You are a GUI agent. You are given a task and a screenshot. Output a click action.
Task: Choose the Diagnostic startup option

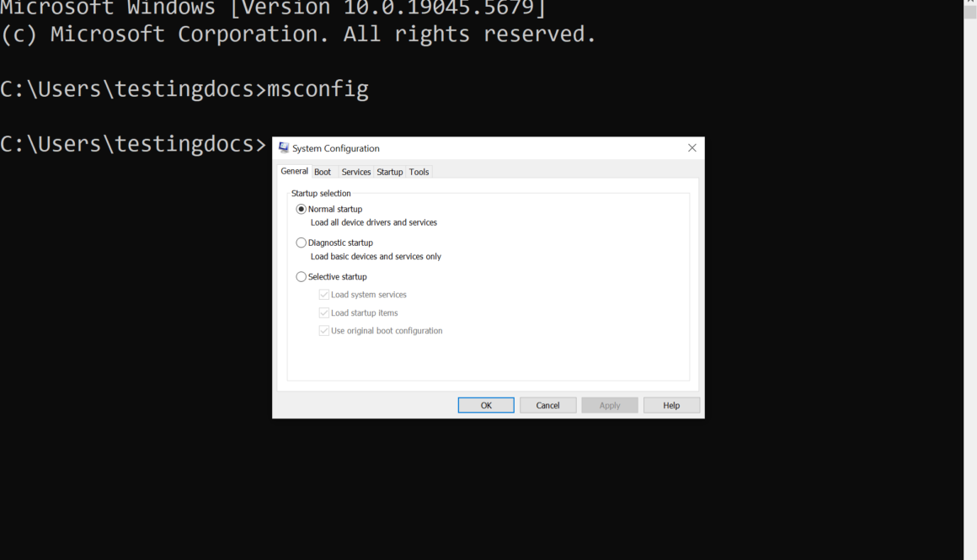click(302, 243)
